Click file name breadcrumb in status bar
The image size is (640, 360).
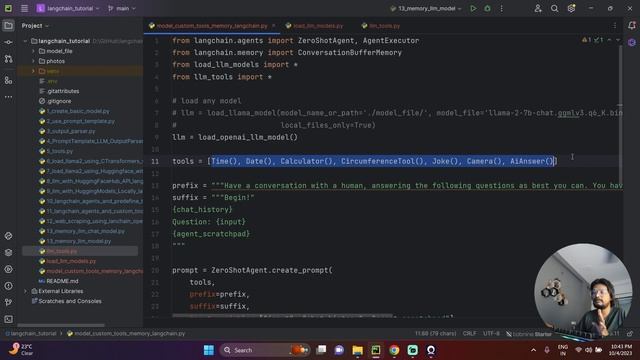pos(126,333)
